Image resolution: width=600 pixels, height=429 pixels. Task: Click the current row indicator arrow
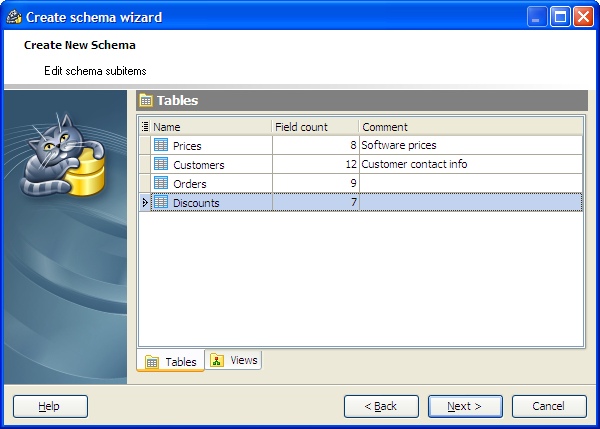coord(145,203)
